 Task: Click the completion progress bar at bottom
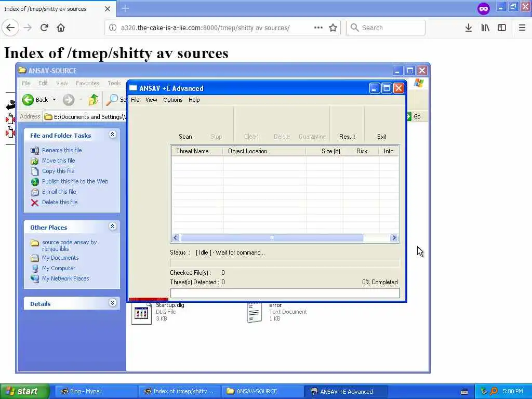point(285,293)
